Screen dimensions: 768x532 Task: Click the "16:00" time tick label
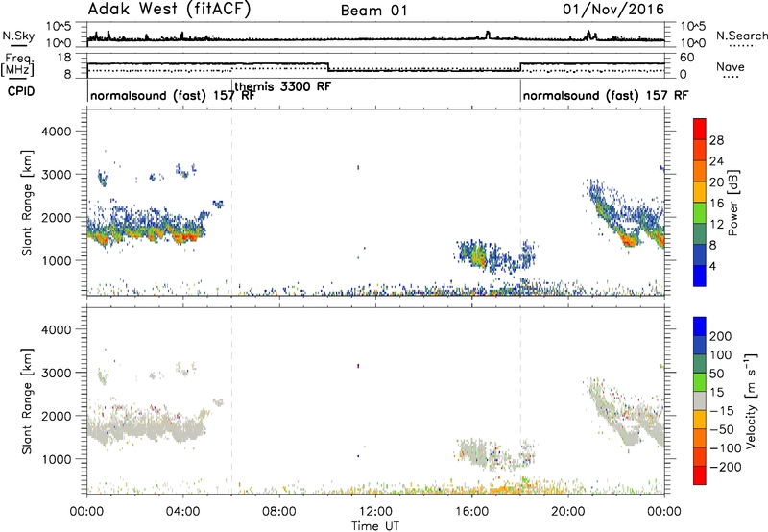tap(471, 512)
